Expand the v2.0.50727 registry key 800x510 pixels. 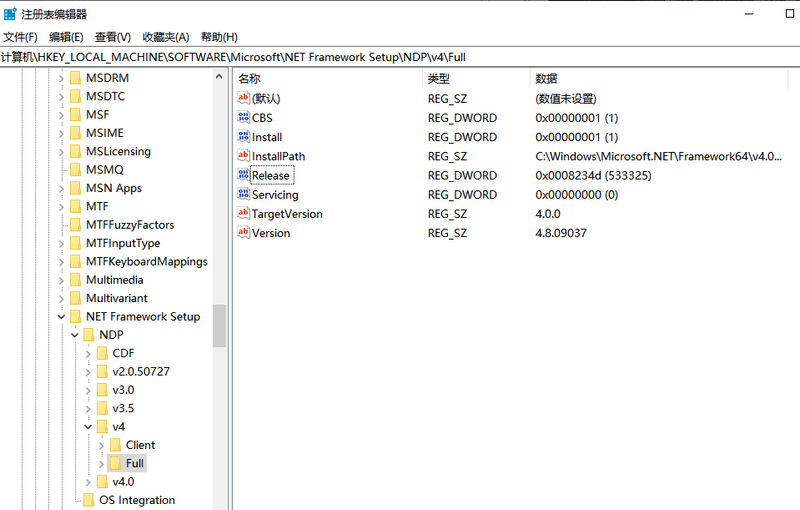[88, 372]
